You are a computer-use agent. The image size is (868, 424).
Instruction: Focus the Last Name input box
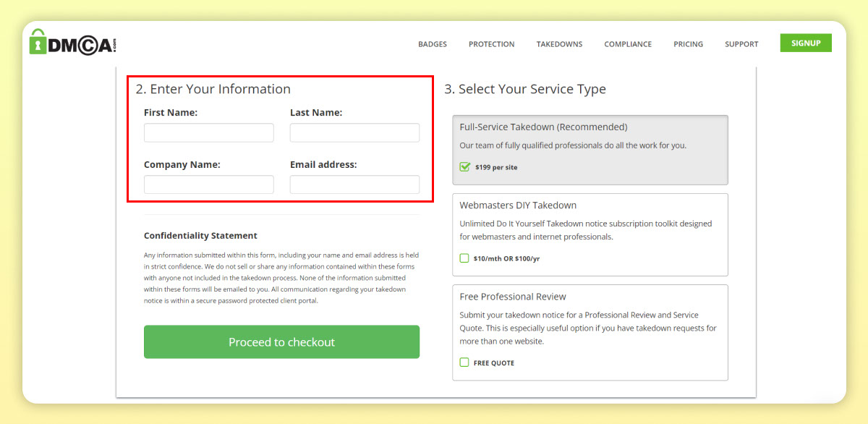pyautogui.click(x=354, y=132)
